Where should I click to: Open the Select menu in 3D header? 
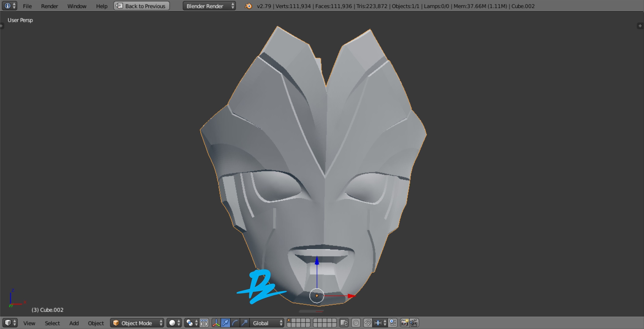(52, 323)
